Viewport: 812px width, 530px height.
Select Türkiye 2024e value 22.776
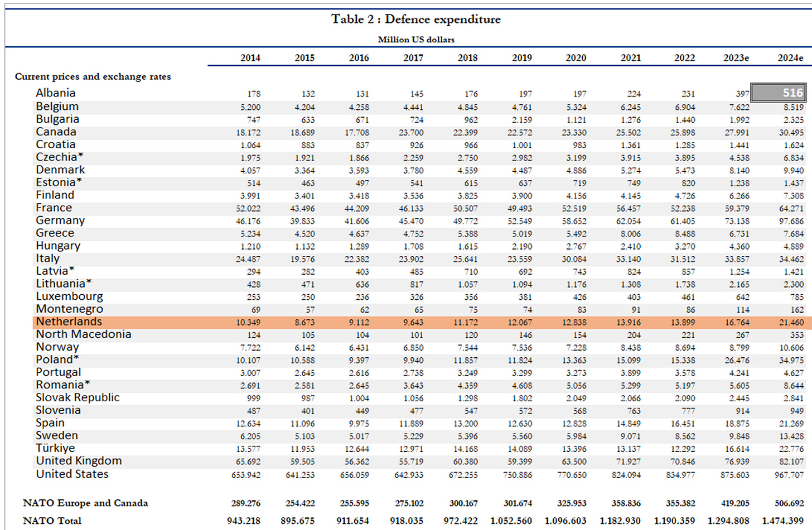(x=792, y=449)
